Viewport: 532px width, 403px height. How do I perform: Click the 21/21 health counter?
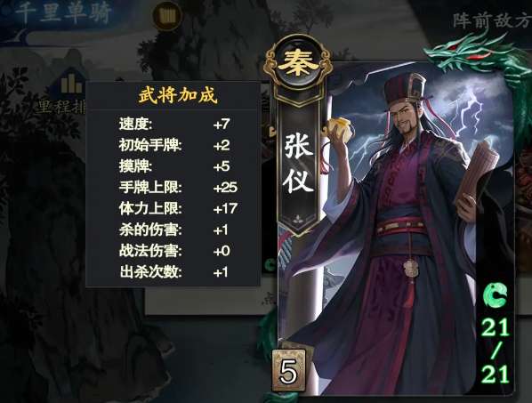tap(496, 351)
